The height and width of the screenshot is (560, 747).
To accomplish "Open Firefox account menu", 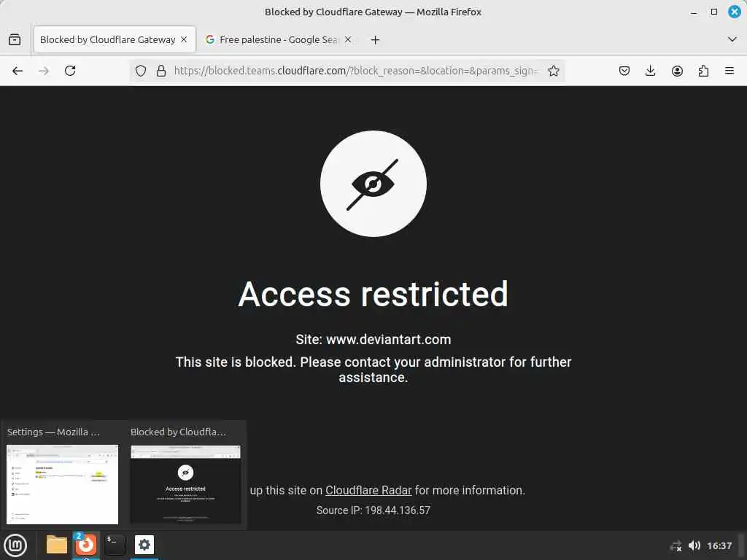I will (x=677, y=71).
